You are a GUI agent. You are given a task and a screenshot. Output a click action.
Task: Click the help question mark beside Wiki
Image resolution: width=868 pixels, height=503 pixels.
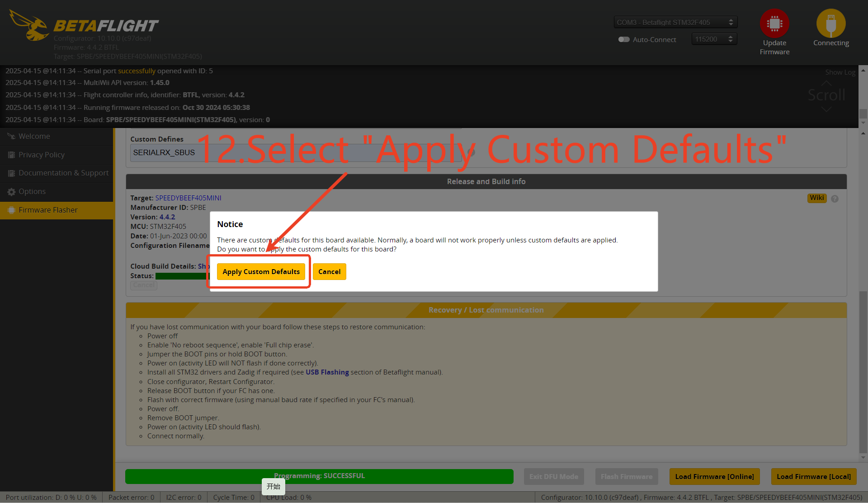[x=835, y=199]
